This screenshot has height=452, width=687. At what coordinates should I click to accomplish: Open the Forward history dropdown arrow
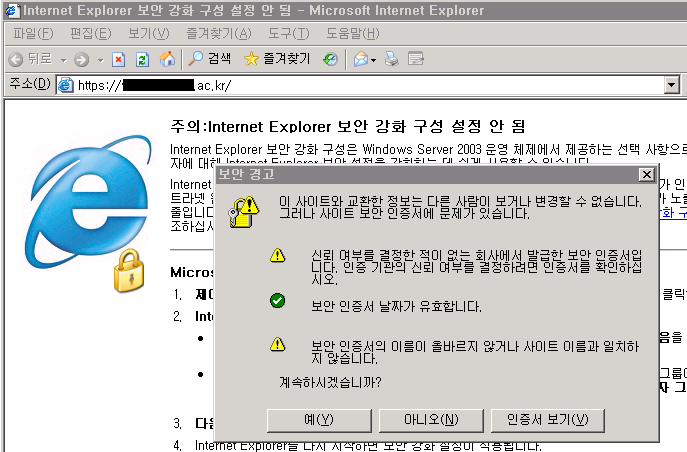(100, 60)
